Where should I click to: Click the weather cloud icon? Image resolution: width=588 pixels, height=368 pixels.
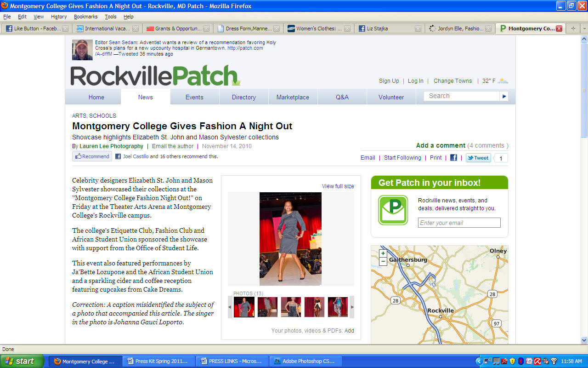(503, 81)
